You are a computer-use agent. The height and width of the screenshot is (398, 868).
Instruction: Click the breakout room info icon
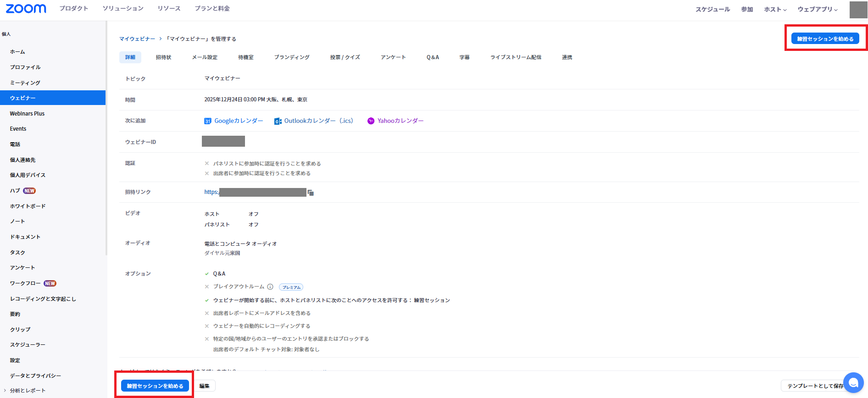pyautogui.click(x=270, y=287)
